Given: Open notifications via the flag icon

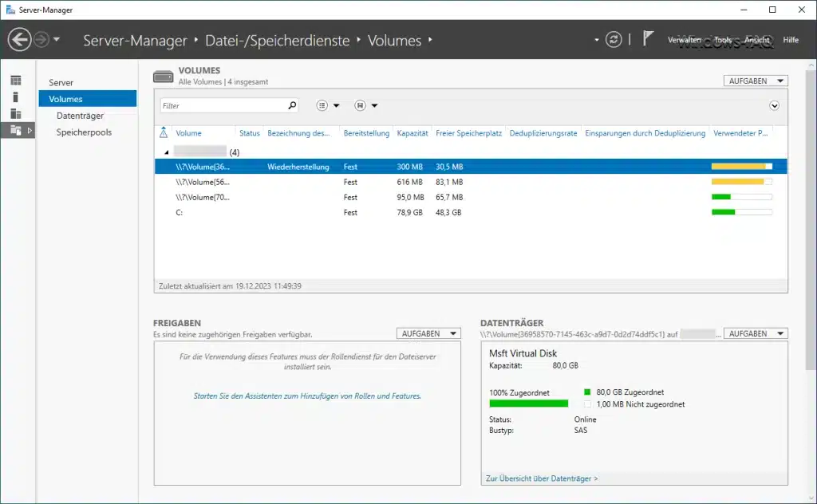Looking at the screenshot, I should [648, 39].
